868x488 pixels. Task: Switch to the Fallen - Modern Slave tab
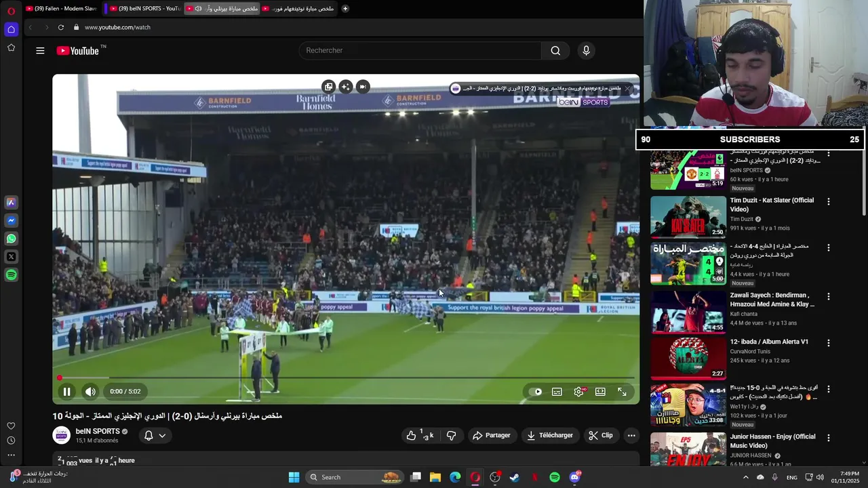click(x=61, y=9)
